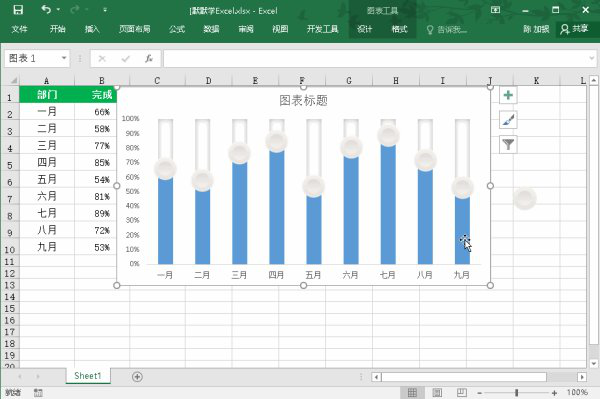Click the Ribbon Display Options icon
This screenshot has width=600, height=399.
point(496,10)
